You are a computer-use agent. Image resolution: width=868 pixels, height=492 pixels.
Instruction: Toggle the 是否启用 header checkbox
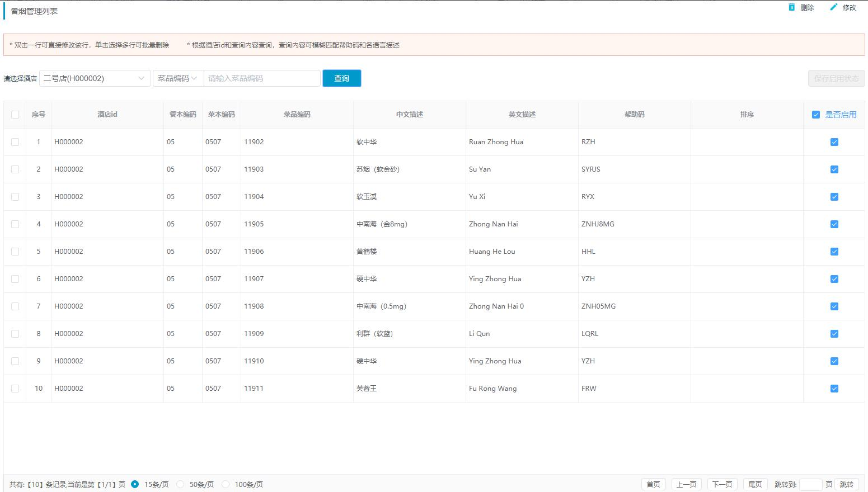click(816, 115)
